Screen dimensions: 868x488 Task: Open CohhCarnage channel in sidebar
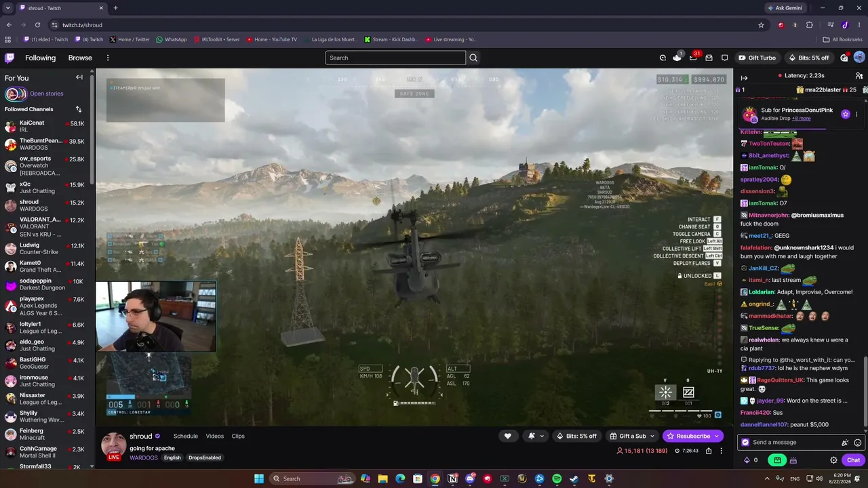47,452
